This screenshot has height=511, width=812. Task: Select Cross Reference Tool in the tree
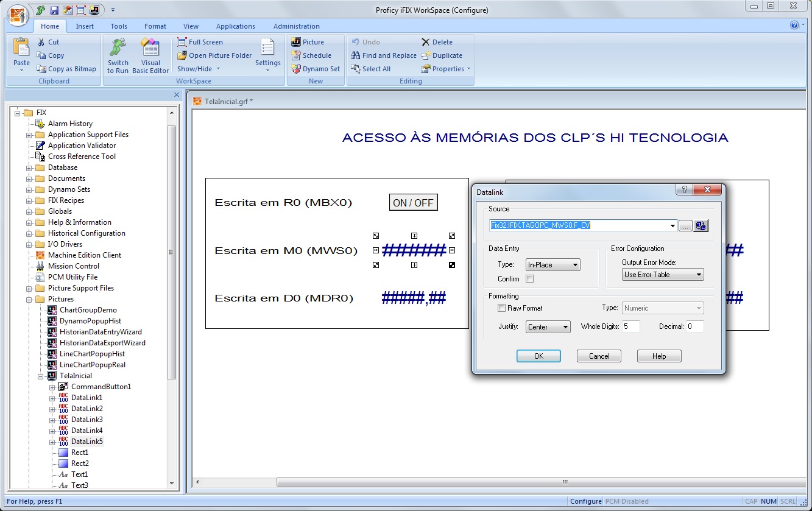click(x=82, y=157)
